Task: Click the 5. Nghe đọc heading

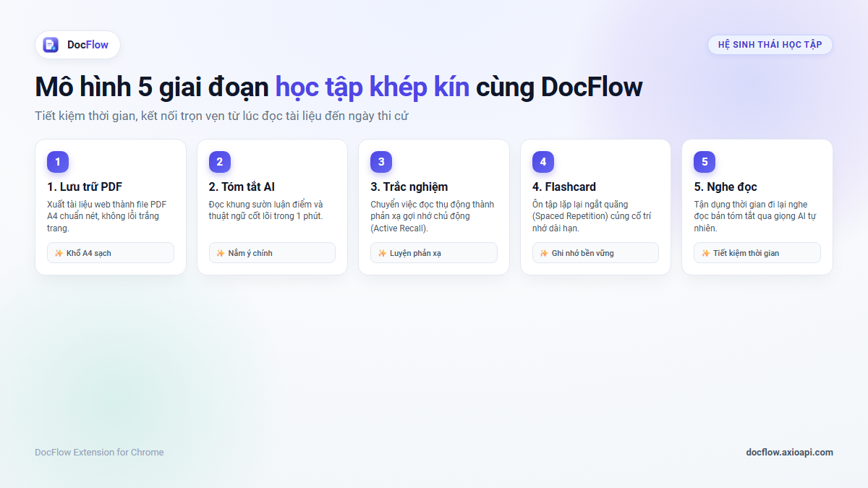Action: (x=726, y=187)
